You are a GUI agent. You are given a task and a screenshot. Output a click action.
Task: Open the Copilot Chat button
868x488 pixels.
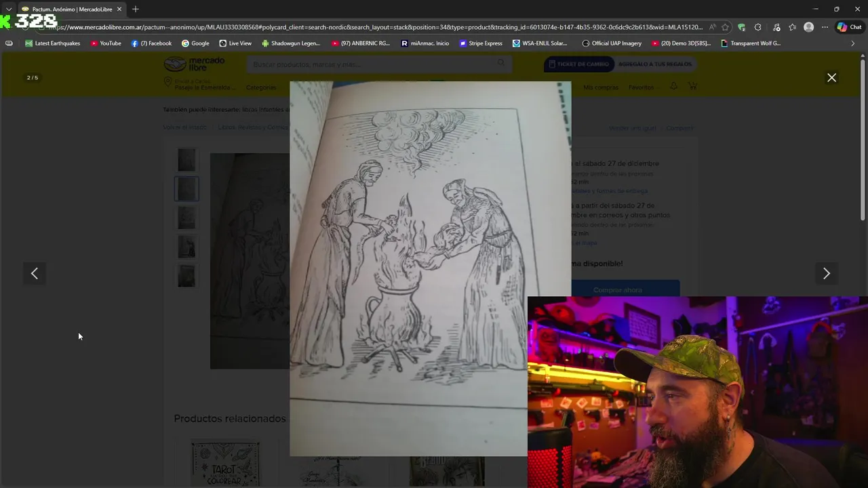[x=849, y=27]
